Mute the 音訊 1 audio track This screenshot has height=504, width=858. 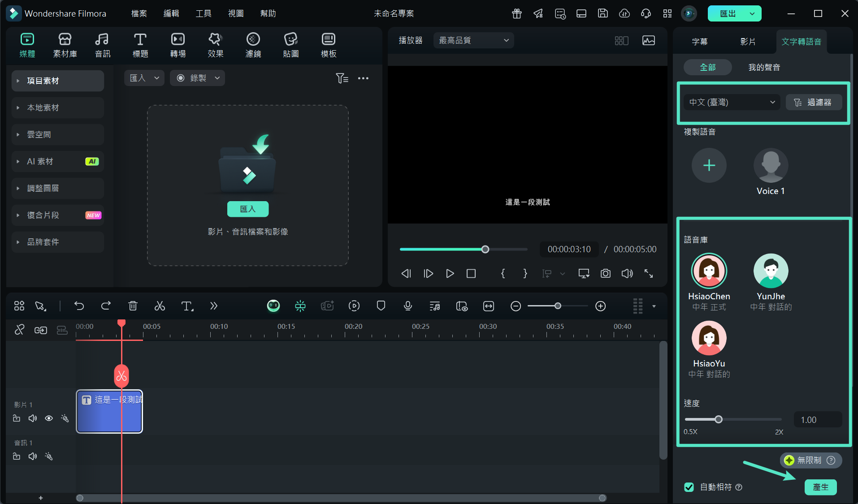pyautogui.click(x=33, y=456)
